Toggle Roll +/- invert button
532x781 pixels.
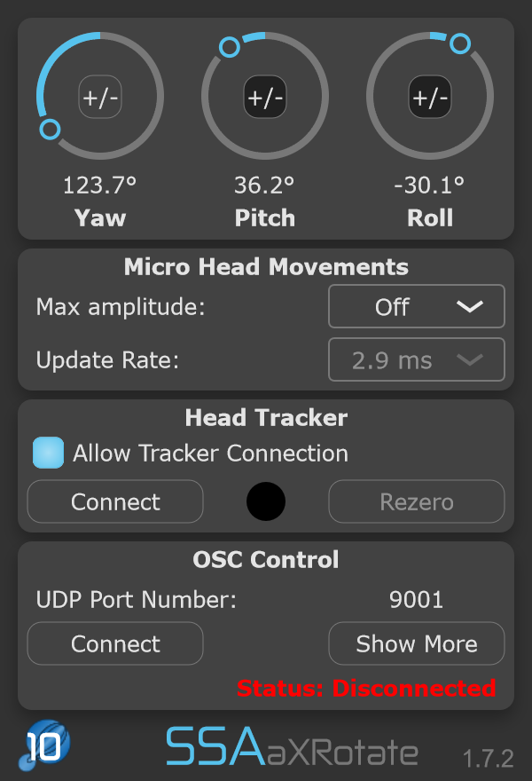point(430,97)
